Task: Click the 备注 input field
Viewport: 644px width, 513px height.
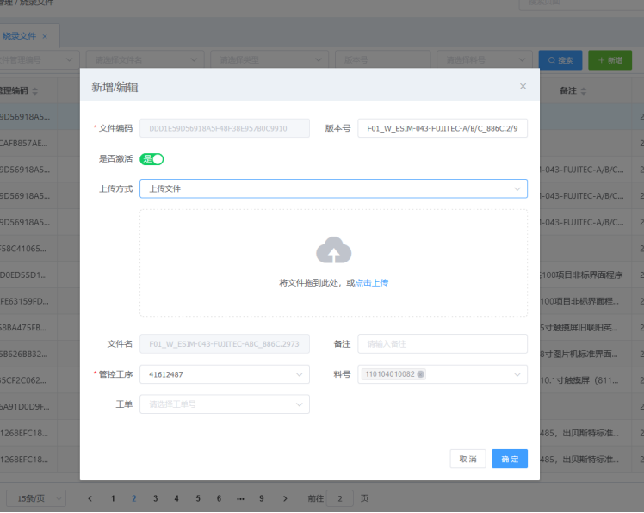Action: [441, 344]
